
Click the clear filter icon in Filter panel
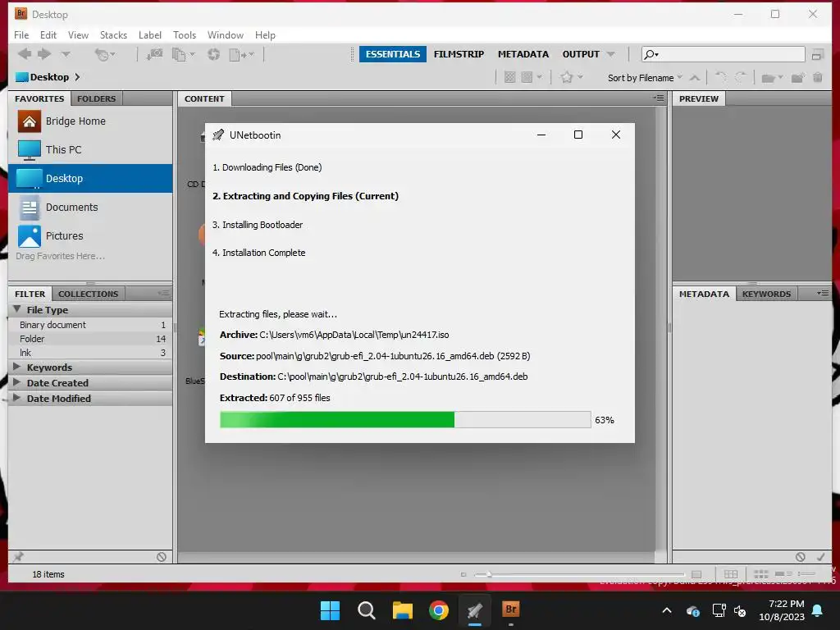162,557
